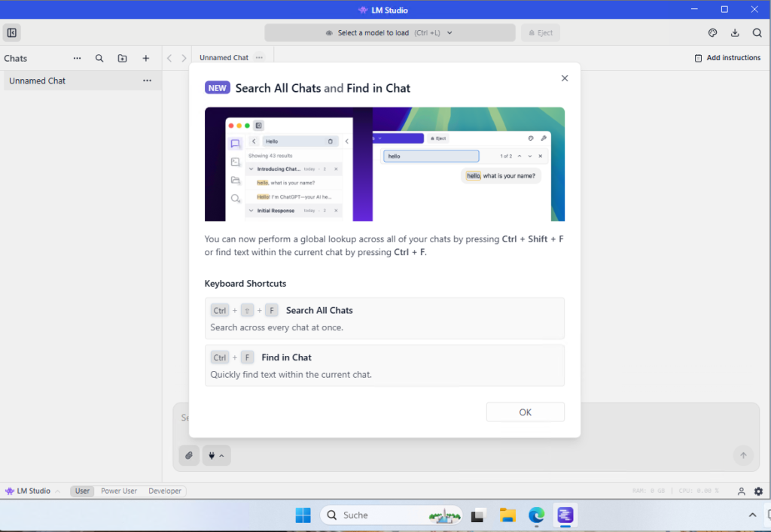Click Add instructions button
The image size is (771, 532).
click(727, 58)
